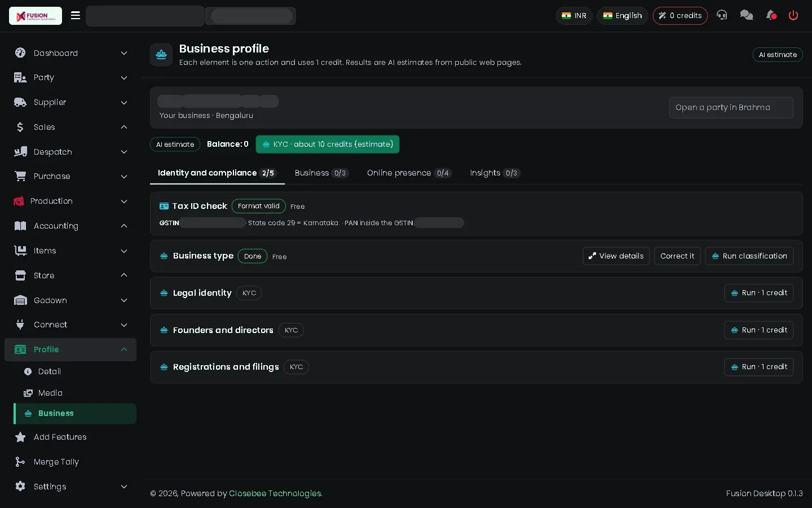This screenshot has width=812, height=508.
Task: Run Founders and directors for 1 credit
Action: (759, 330)
